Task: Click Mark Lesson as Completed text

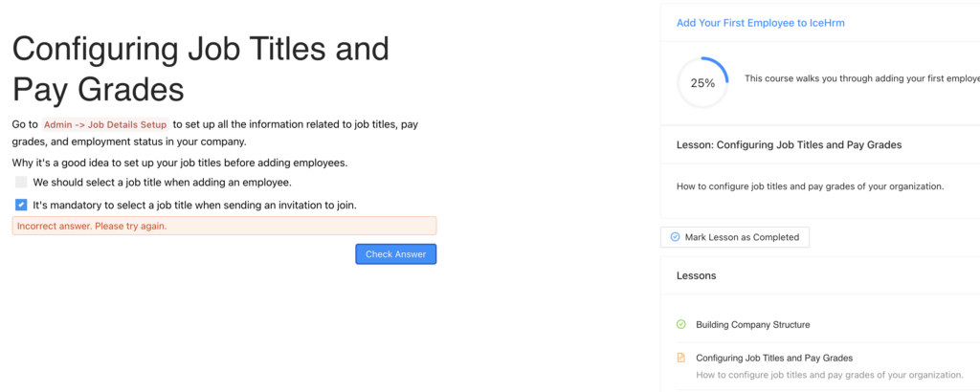Action: click(x=742, y=237)
